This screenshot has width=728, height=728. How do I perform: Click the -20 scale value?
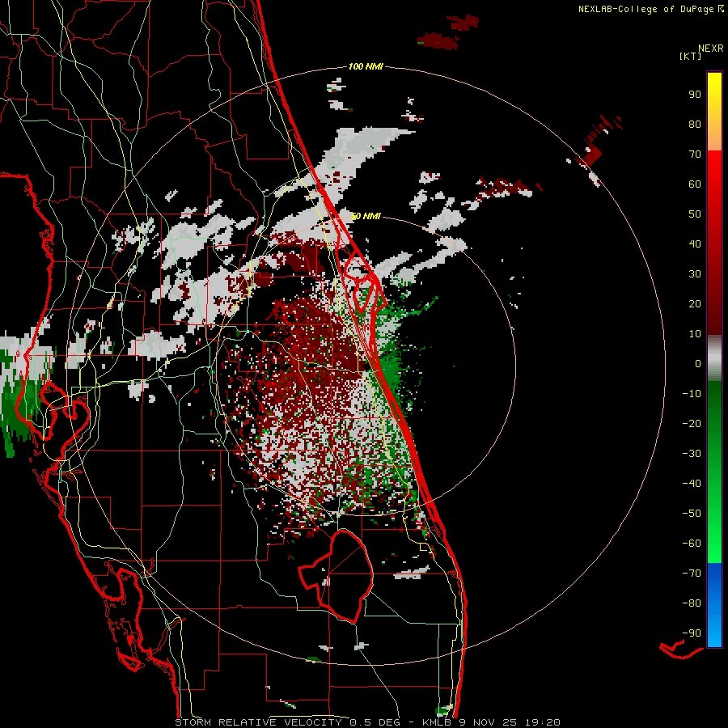tap(692, 424)
